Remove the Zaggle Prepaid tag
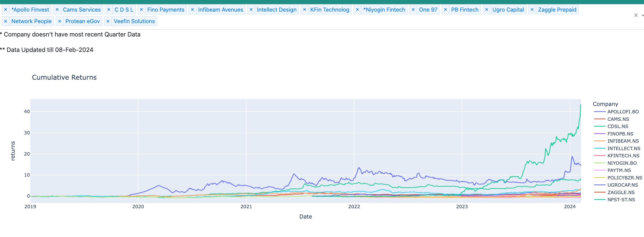This screenshot has width=644, height=237. (x=532, y=10)
